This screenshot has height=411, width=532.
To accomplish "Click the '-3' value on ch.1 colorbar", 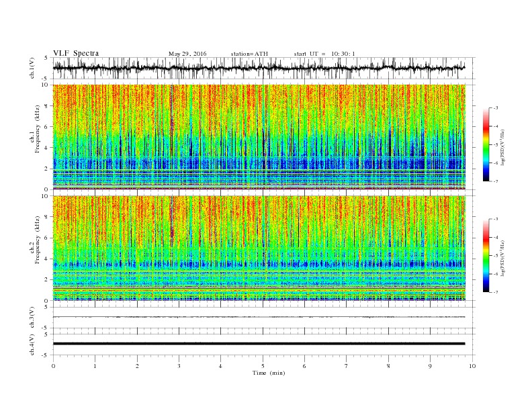I will click(x=495, y=108).
